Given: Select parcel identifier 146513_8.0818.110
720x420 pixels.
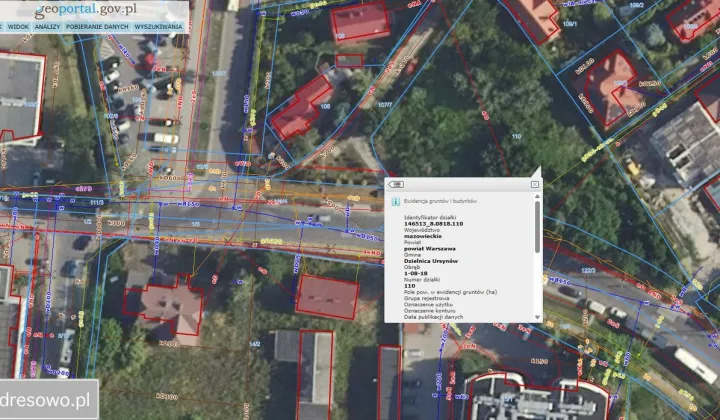Looking at the screenshot, I should click(x=433, y=224).
